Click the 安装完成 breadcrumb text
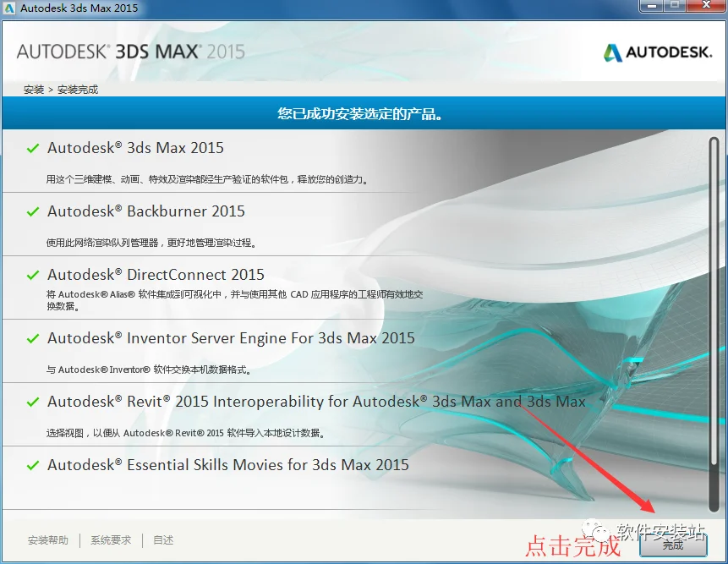The height and width of the screenshot is (564, 728). (x=78, y=90)
